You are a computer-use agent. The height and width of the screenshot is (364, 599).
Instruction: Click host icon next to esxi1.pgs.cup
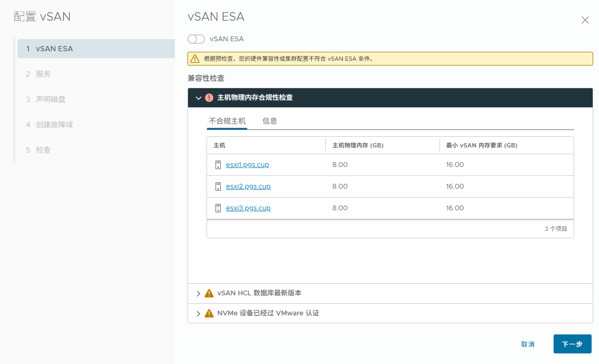pyautogui.click(x=218, y=165)
